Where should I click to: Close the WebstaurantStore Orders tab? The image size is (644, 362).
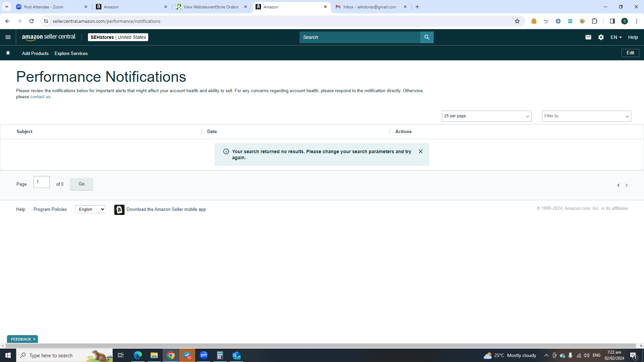(x=246, y=7)
